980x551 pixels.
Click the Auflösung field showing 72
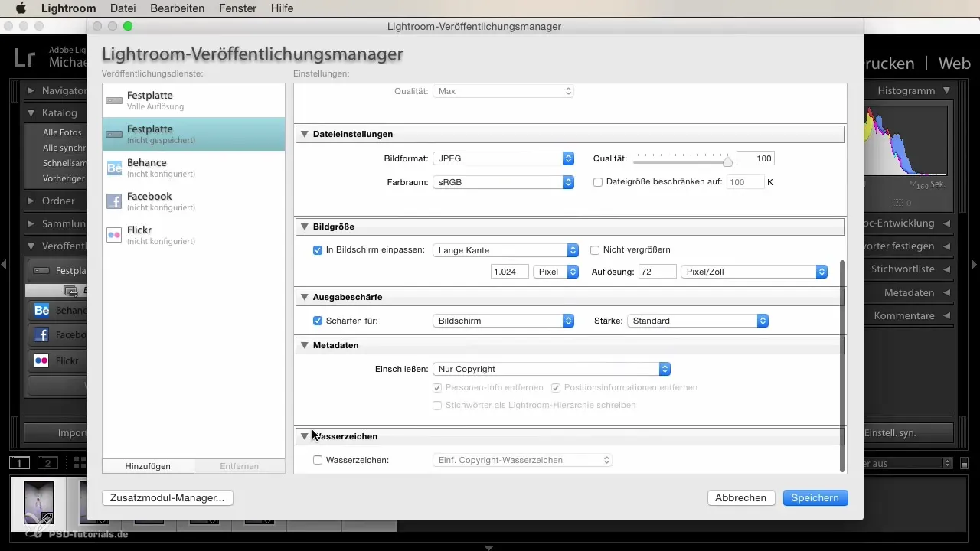(x=657, y=272)
